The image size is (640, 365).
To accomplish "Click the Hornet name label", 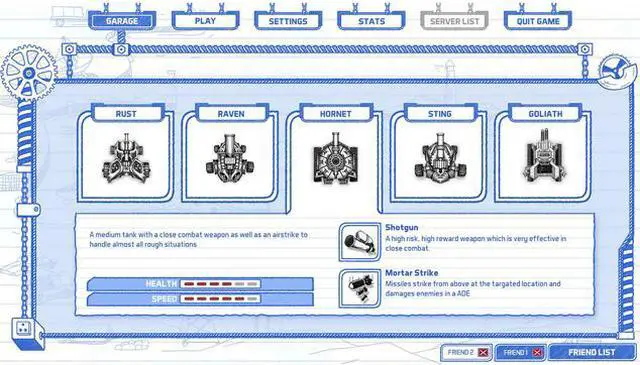I will pos(336,114).
